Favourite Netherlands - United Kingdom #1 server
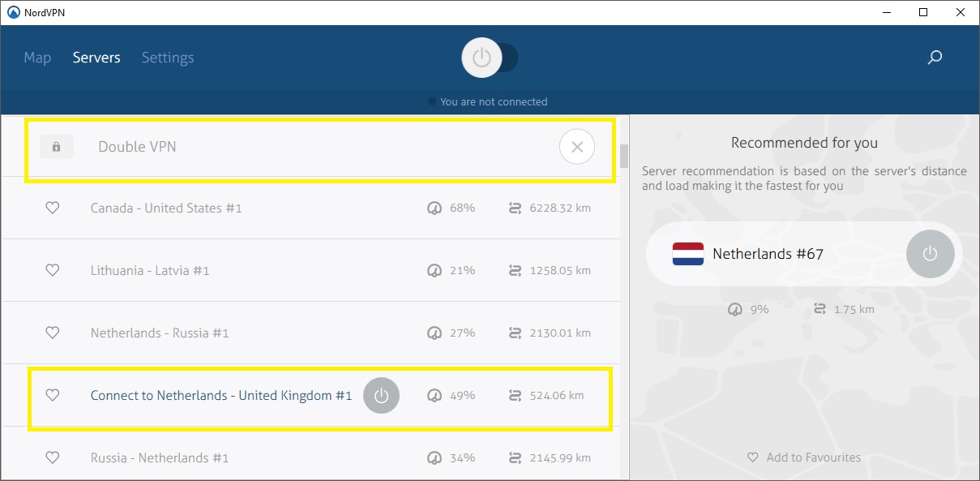This screenshot has width=980, height=481. 52,395
